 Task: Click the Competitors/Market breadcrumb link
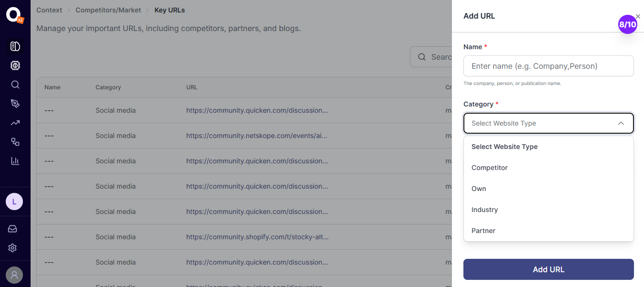[108, 10]
